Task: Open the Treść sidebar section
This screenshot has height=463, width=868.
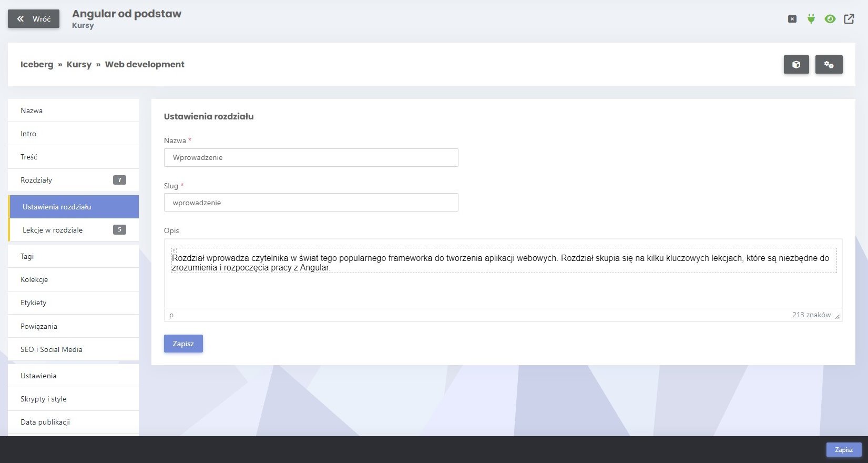Action: pos(74,157)
